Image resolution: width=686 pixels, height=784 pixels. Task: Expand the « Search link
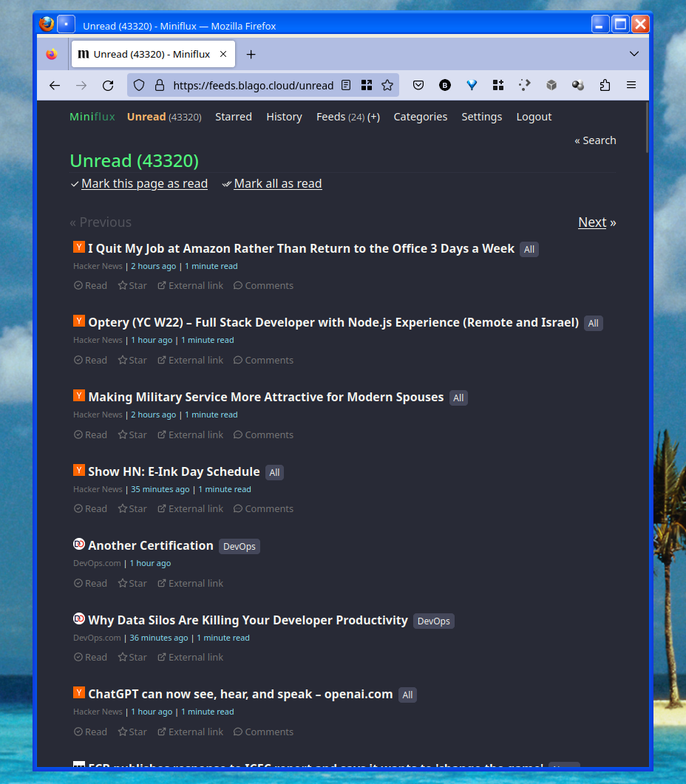[595, 140]
